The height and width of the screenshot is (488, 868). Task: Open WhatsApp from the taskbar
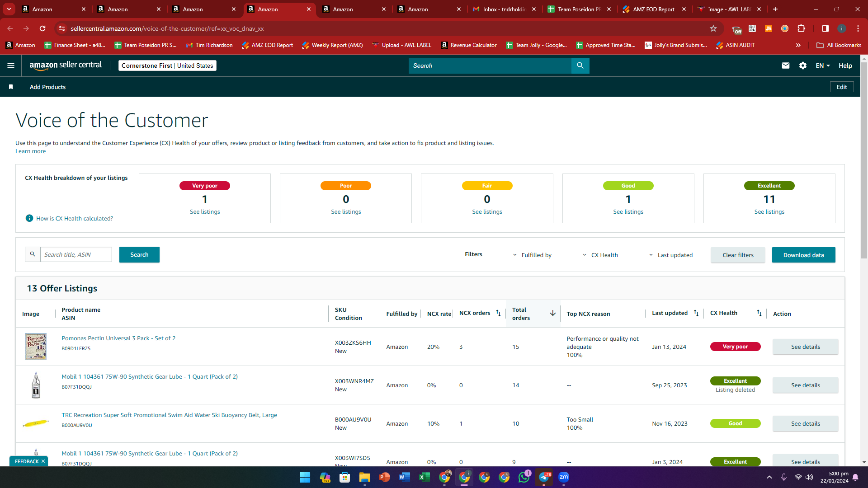524,477
